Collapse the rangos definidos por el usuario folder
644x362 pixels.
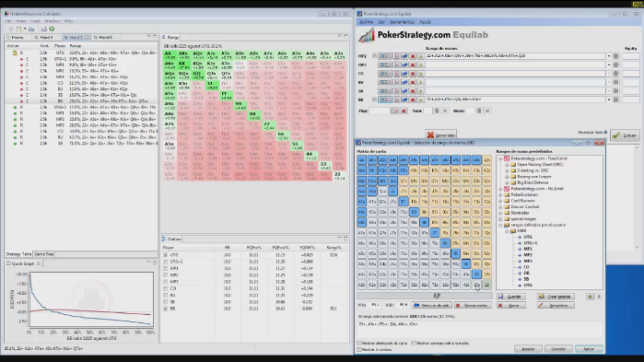point(500,225)
